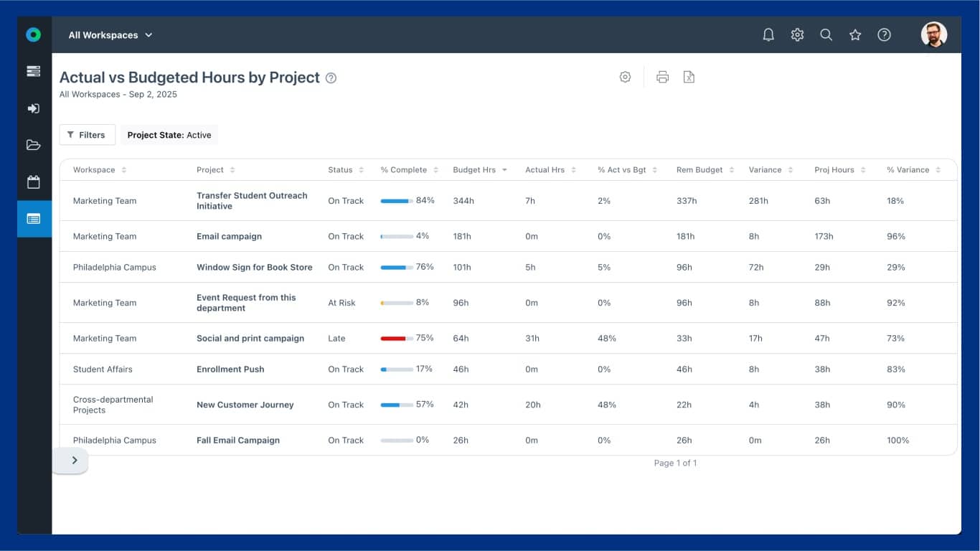Select the highlighted reports icon in sidebar
This screenshot has width=980, height=551.
34,219
